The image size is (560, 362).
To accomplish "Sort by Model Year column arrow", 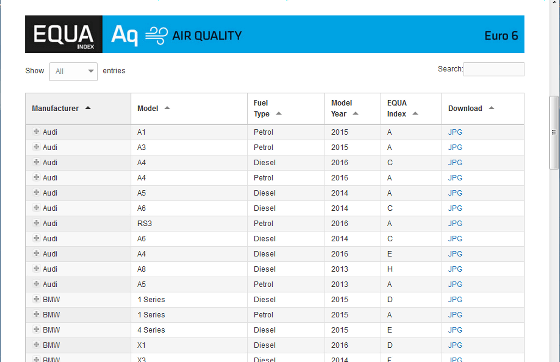I will click(x=355, y=114).
